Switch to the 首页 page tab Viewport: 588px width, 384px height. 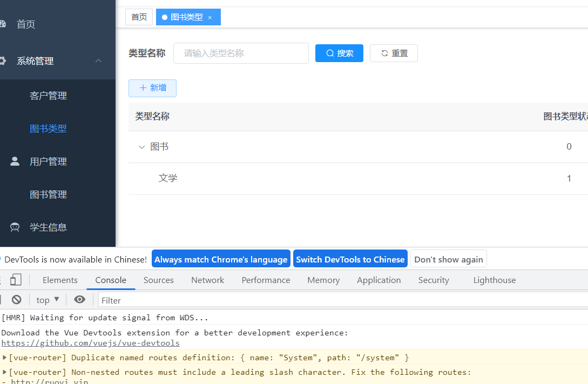(x=139, y=17)
